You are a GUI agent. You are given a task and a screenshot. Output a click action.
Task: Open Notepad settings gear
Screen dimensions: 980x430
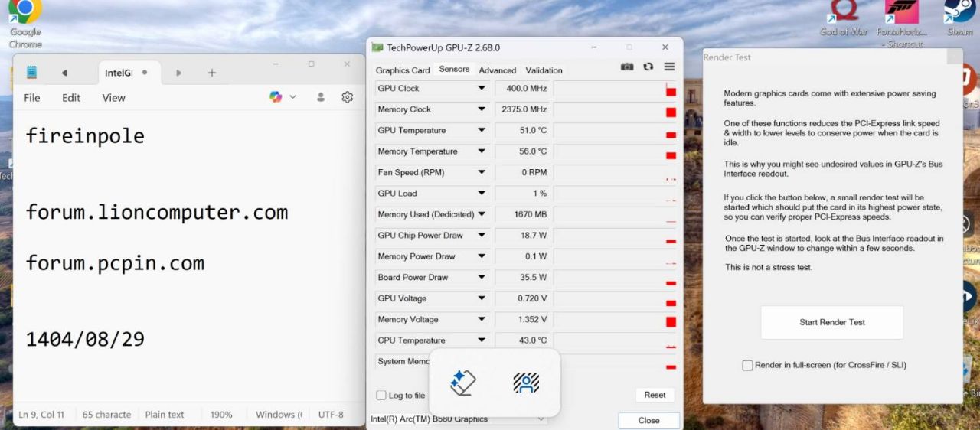click(347, 97)
